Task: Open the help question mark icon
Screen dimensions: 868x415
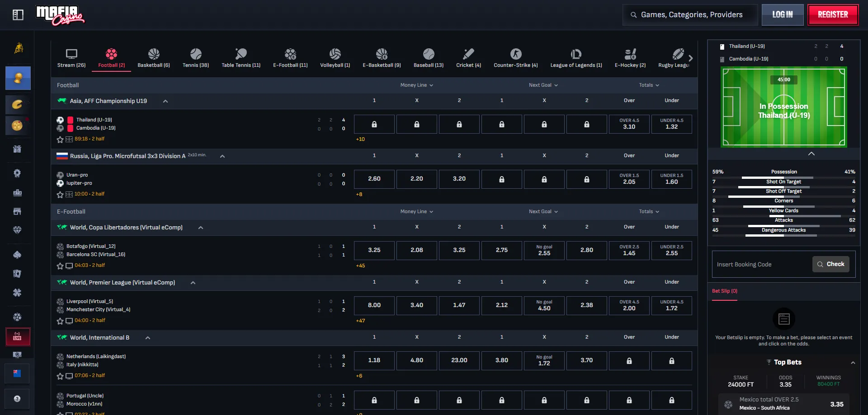Action: (17, 399)
